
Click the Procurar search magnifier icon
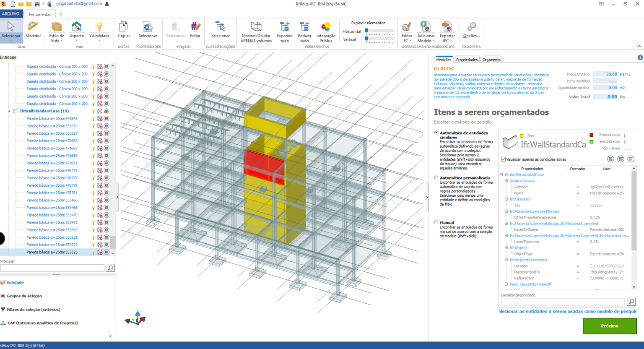tap(110, 268)
